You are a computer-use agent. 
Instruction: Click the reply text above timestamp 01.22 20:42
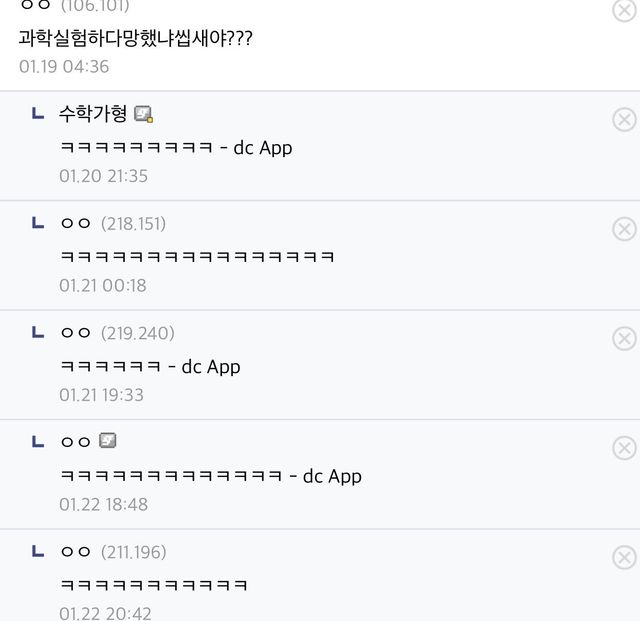tap(154, 585)
